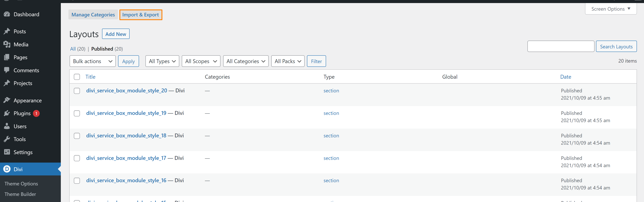
Task: Click the Tools wrench icon
Action: (x=7, y=139)
